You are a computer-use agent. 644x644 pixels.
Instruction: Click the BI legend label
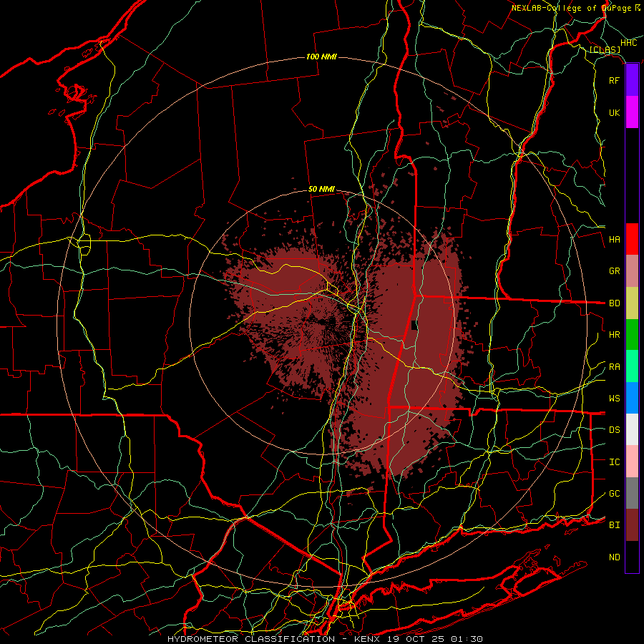(x=614, y=525)
